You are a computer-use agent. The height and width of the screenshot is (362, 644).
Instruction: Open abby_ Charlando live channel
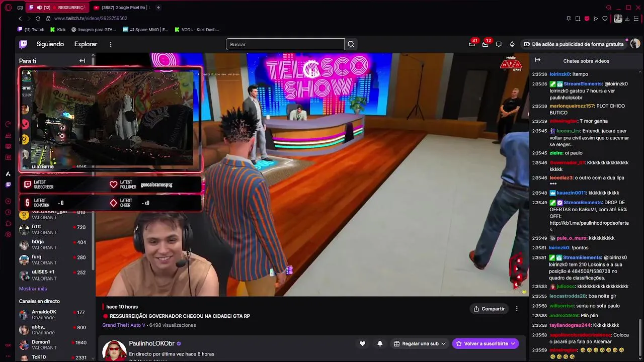[54, 330]
